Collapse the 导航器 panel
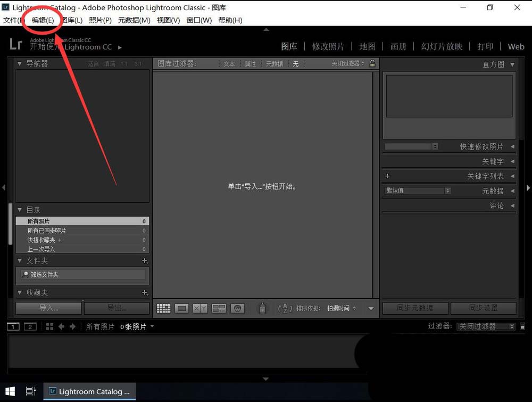The width and height of the screenshot is (532, 402). [x=19, y=63]
